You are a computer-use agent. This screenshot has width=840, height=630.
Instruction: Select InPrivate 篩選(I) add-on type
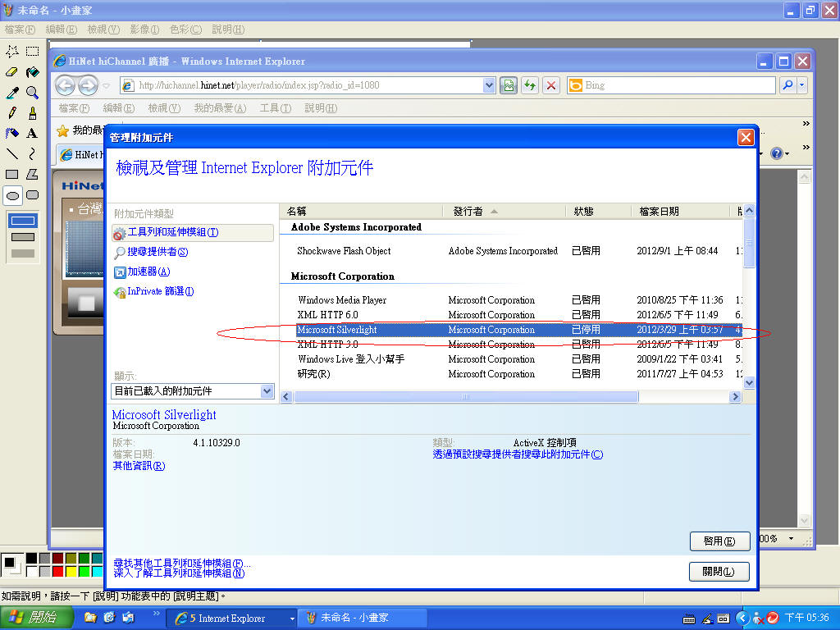click(x=153, y=291)
